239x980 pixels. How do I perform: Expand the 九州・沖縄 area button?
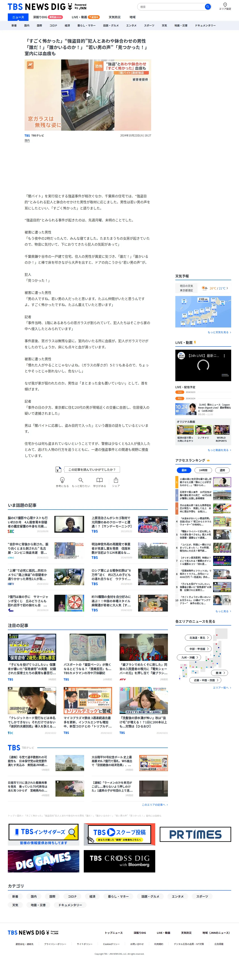(189, 657)
